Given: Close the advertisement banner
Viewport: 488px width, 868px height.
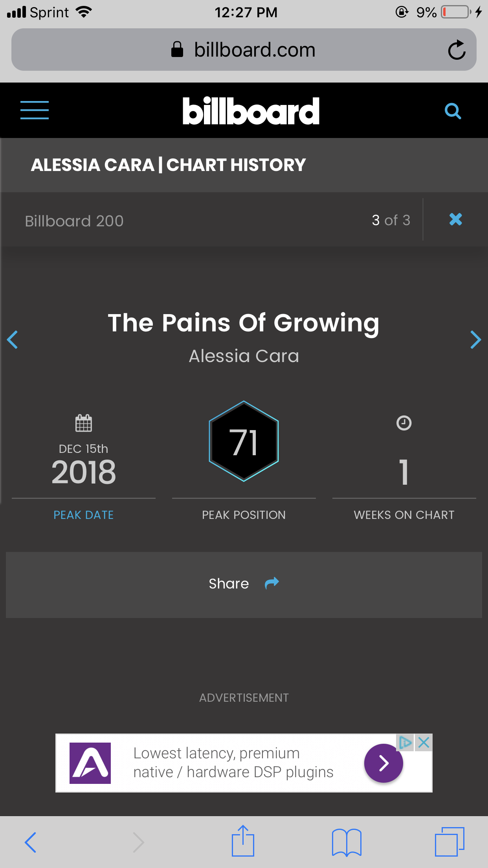Looking at the screenshot, I should click(x=424, y=743).
